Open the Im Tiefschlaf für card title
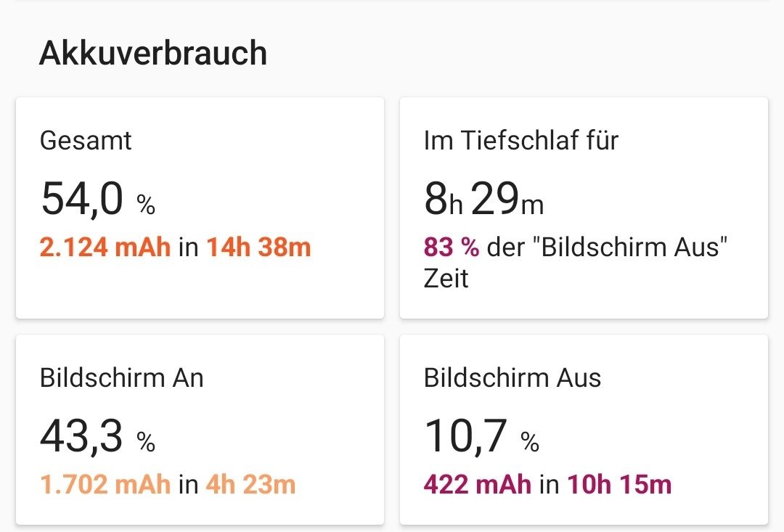The height and width of the screenshot is (532, 784). click(x=520, y=140)
